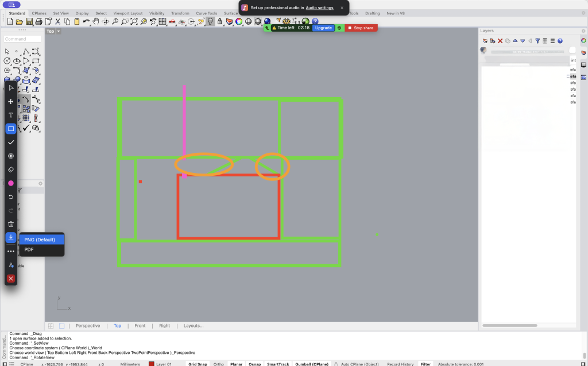Toggle Grid Snap in status bar

click(198, 364)
